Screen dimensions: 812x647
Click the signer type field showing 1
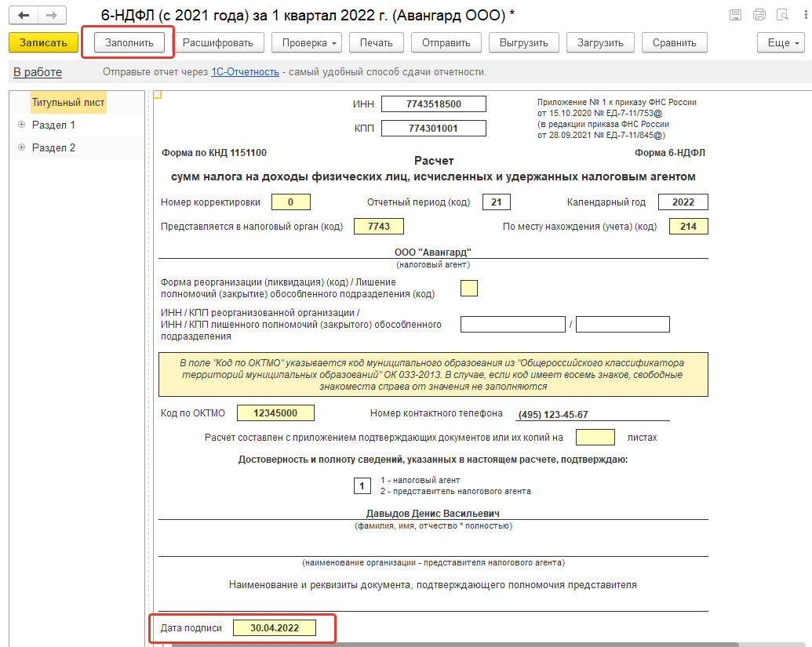[x=362, y=485]
